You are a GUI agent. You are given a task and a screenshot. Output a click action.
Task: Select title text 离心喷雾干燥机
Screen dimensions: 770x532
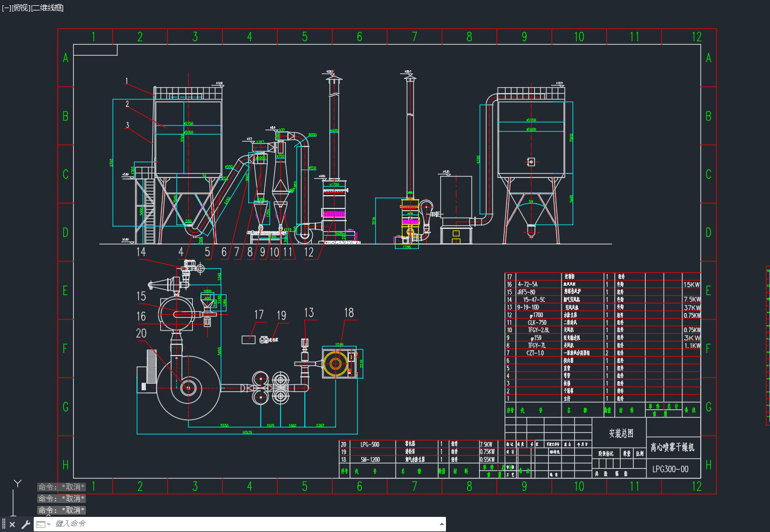(x=672, y=447)
